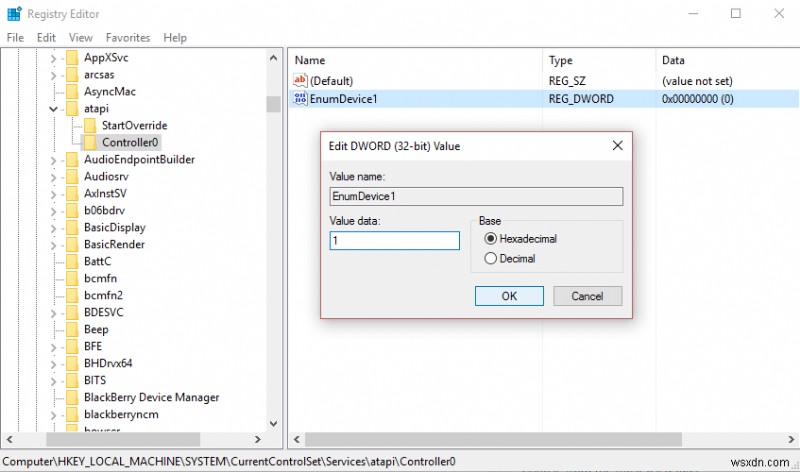Confirm the DWORD edit with OK
This screenshot has height=472, width=800.
click(x=509, y=296)
